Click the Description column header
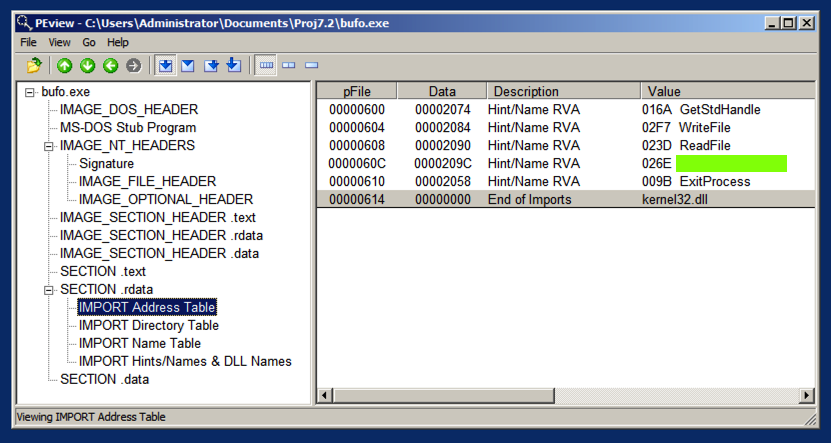 pos(564,91)
